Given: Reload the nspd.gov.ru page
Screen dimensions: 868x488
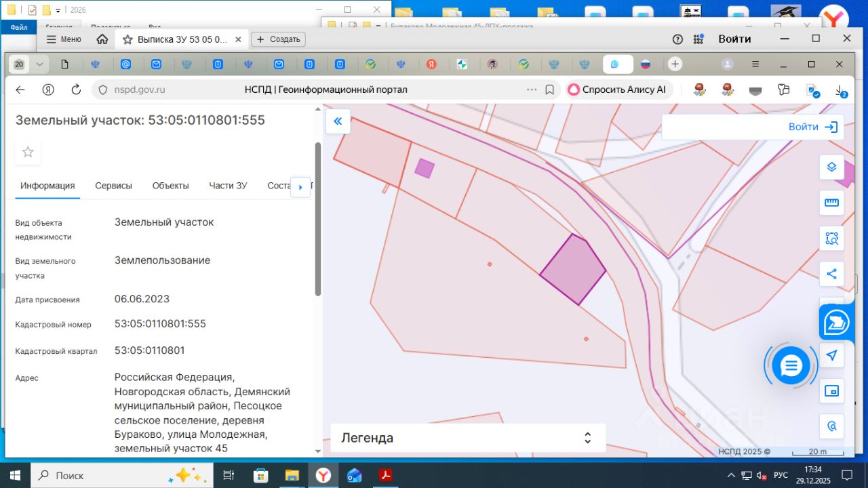Looking at the screenshot, I should tap(76, 89).
